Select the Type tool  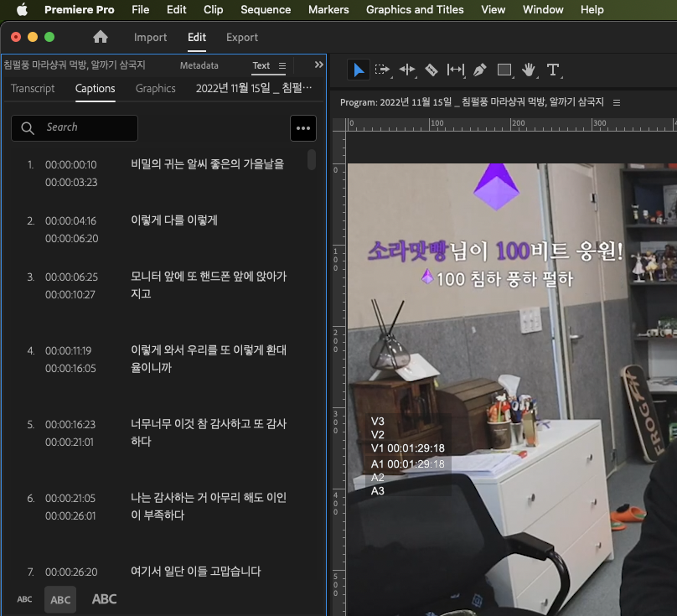coord(553,70)
